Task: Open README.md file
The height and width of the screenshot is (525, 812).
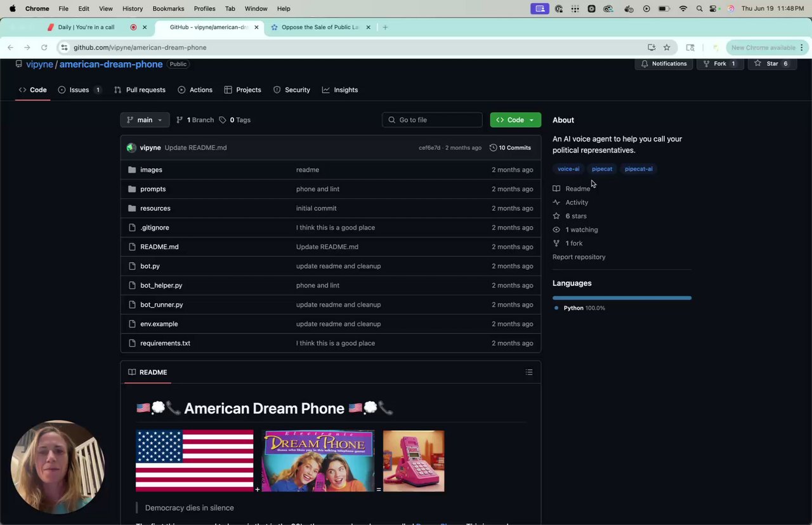Action: point(159,247)
